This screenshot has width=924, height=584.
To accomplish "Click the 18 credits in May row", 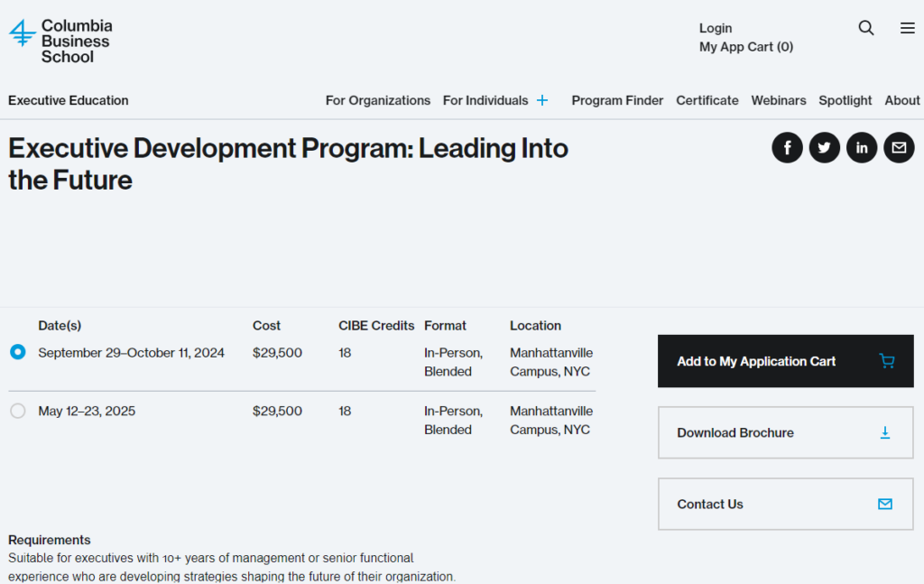I will click(345, 412).
